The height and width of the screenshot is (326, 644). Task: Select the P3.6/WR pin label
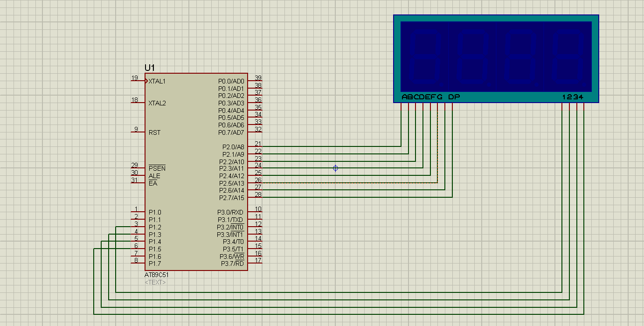[x=232, y=257]
